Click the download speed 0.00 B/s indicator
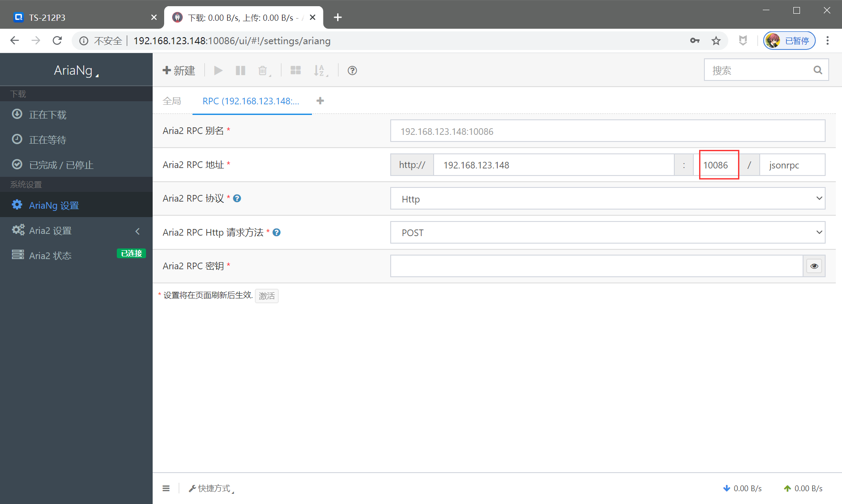 [742, 489]
